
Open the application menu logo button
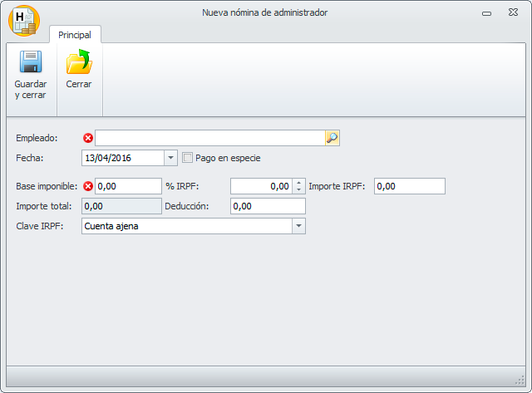pos(24,21)
